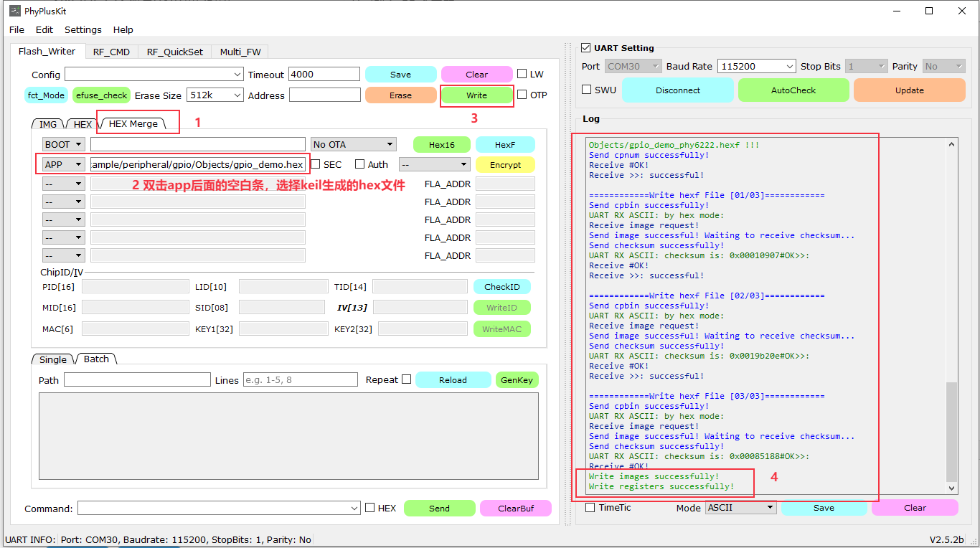Click the GenKey button

(x=517, y=379)
